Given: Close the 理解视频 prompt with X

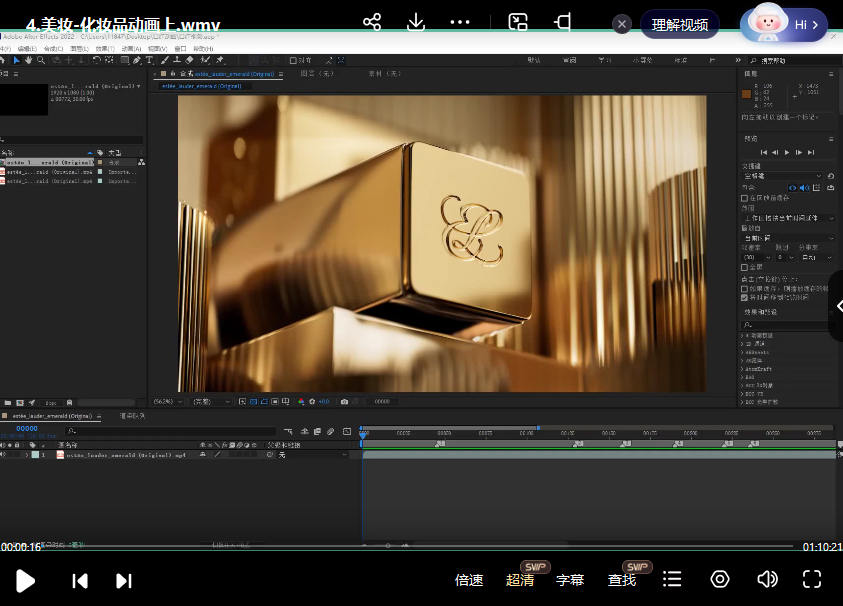Looking at the screenshot, I should tap(622, 24).
